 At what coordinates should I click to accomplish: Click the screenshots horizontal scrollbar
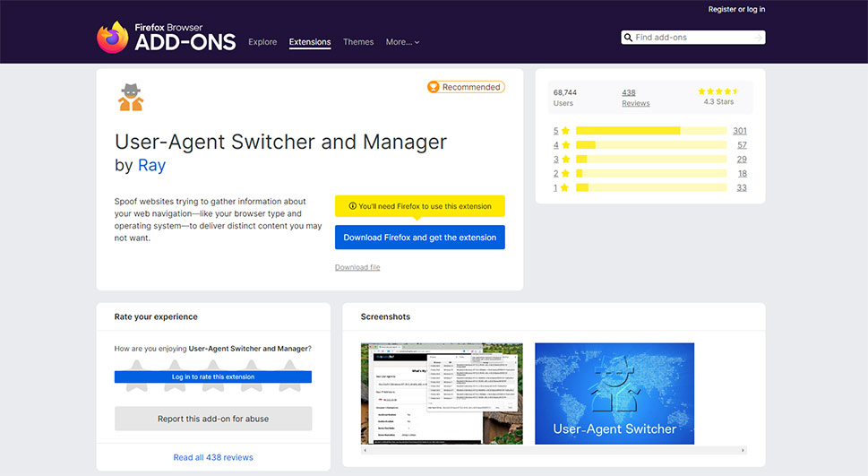(554, 451)
